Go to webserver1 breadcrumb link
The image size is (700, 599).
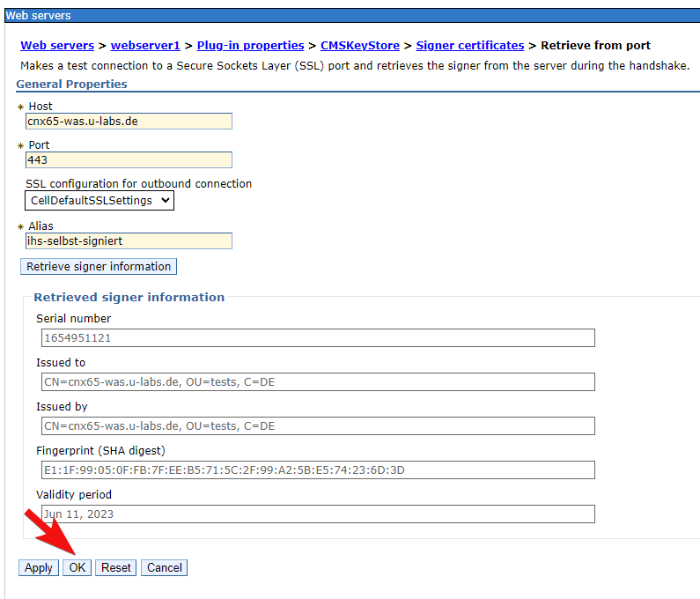[x=145, y=46]
